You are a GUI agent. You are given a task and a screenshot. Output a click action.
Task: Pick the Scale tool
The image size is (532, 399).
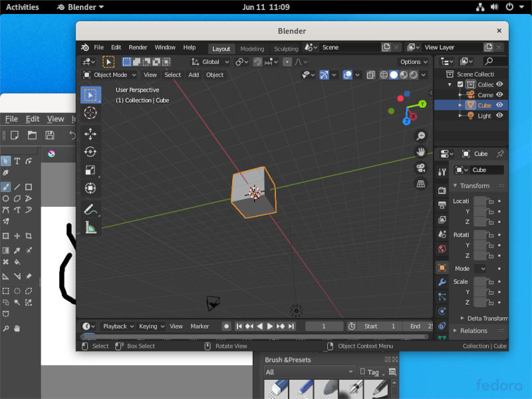(91, 170)
